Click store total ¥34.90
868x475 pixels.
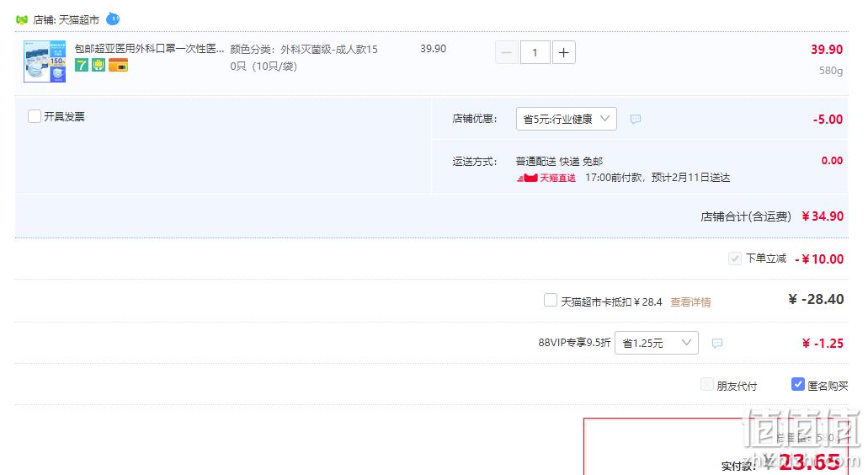(823, 216)
